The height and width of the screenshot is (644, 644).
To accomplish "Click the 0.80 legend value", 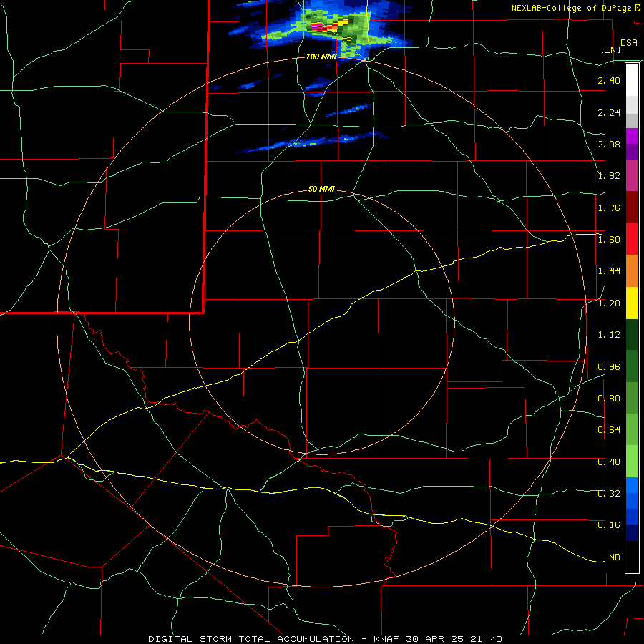I will pos(609,399).
